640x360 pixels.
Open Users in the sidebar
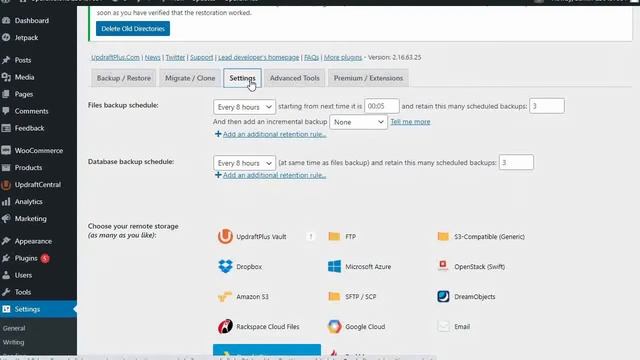tap(23, 275)
